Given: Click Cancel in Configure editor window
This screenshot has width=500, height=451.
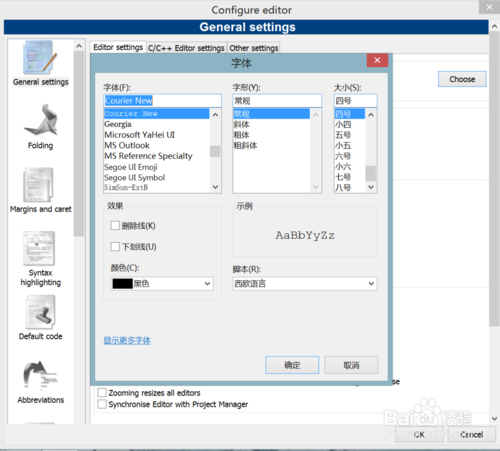Looking at the screenshot, I should click(471, 434).
